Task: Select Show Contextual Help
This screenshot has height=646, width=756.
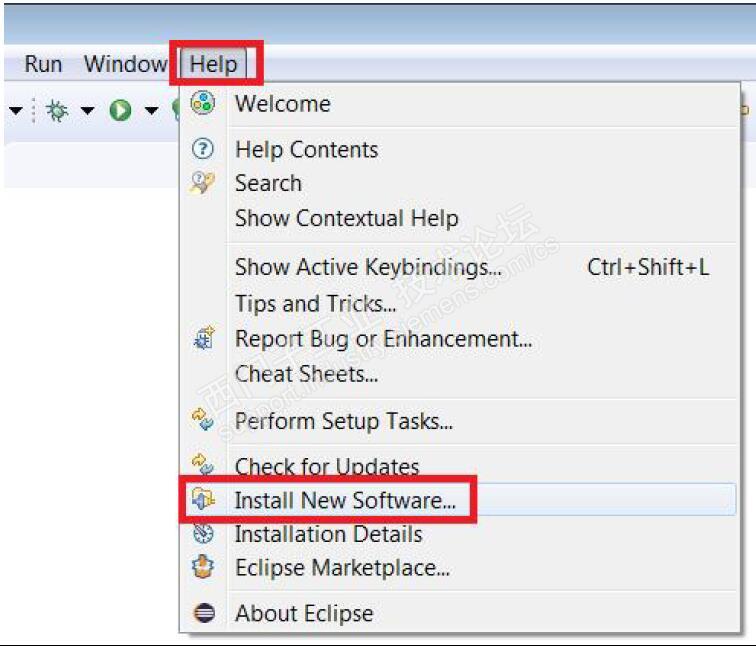Action: click(346, 218)
